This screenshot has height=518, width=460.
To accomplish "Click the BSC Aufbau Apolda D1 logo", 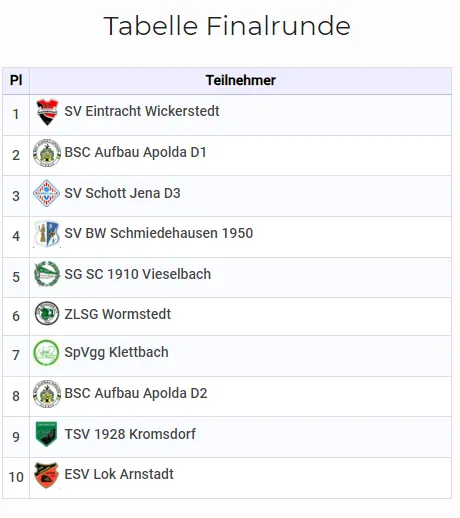I will pyautogui.click(x=47, y=153).
